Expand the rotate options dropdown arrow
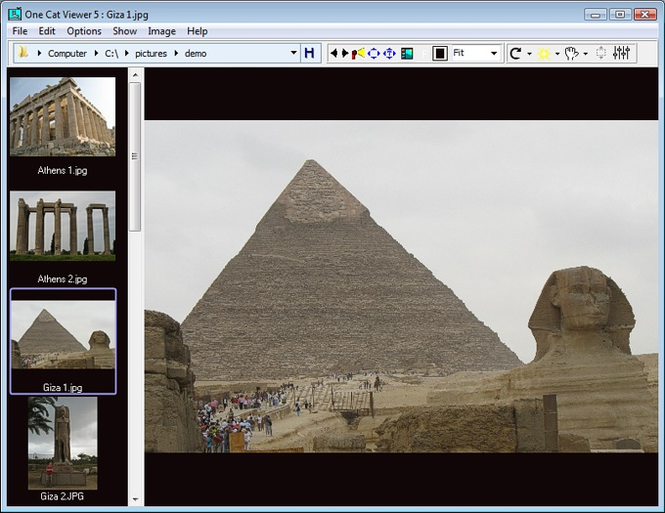The width and height of the screenshot is (665, 513). 529,54
